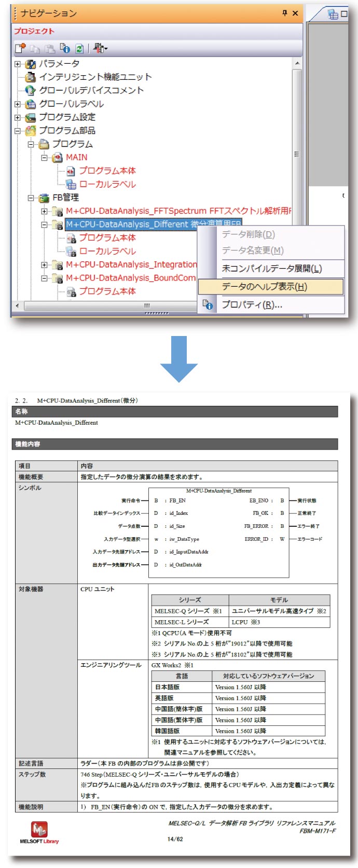
Task: Collapse the DataAnalysis_BoundCom node
Action: [45, 278]
